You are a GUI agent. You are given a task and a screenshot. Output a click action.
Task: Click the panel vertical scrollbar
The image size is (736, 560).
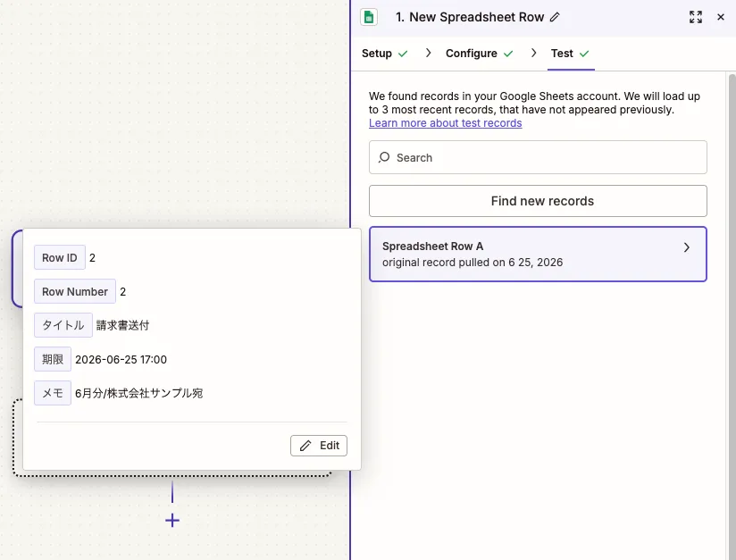(x=732, y=315)
